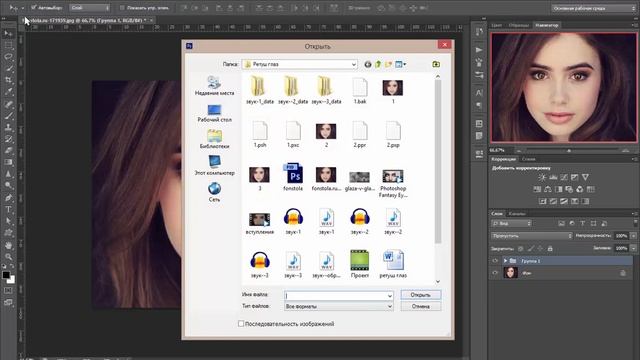Open the workspace switcher dropdown
This screenshot has height=360, width=640.
click(593, 8)
